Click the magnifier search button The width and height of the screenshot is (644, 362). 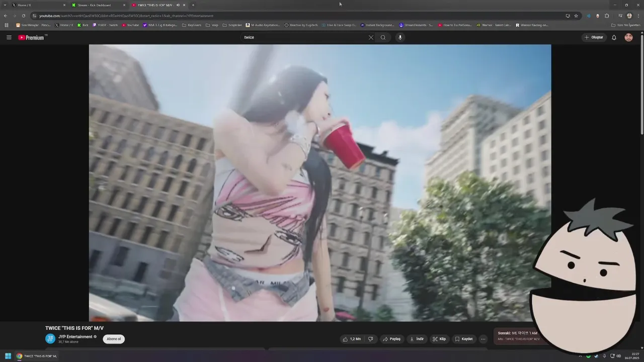coord(383,37)
